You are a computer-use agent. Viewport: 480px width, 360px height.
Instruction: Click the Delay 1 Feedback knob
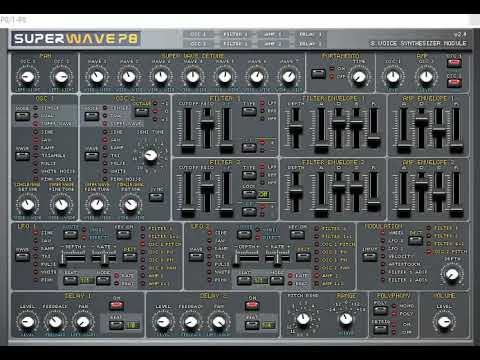click(55, 322)
